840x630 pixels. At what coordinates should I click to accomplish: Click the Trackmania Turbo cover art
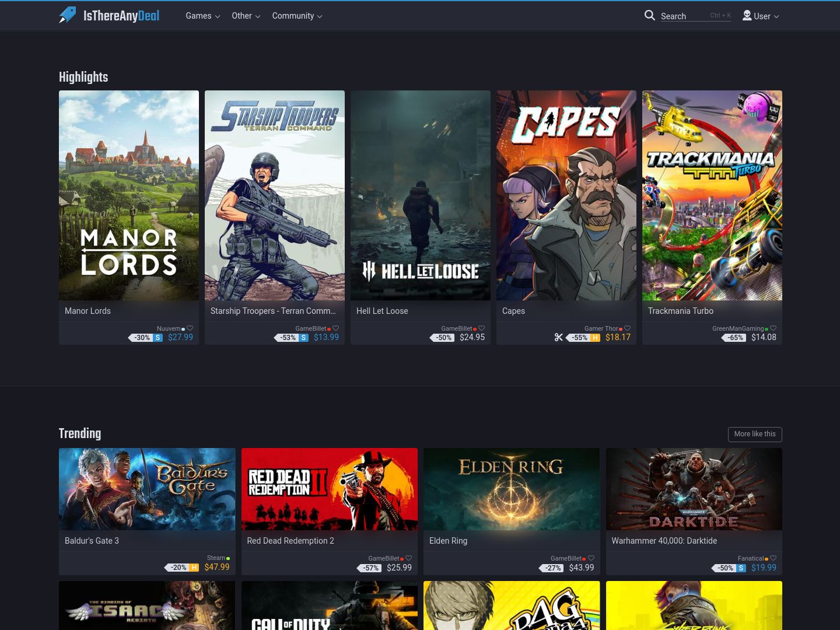[x=712, y=195]
